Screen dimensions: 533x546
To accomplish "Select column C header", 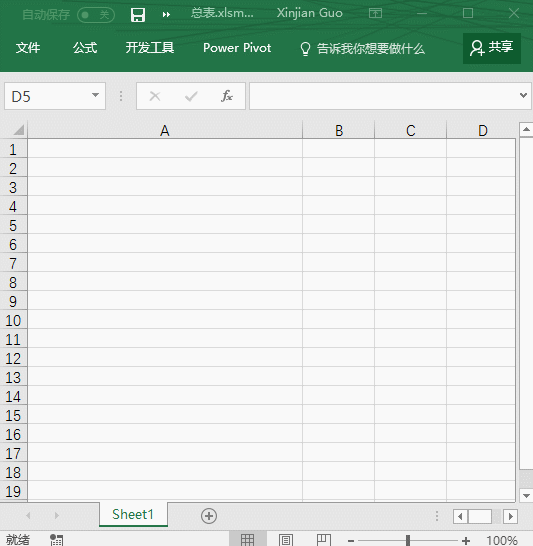I will pos(410,131).
